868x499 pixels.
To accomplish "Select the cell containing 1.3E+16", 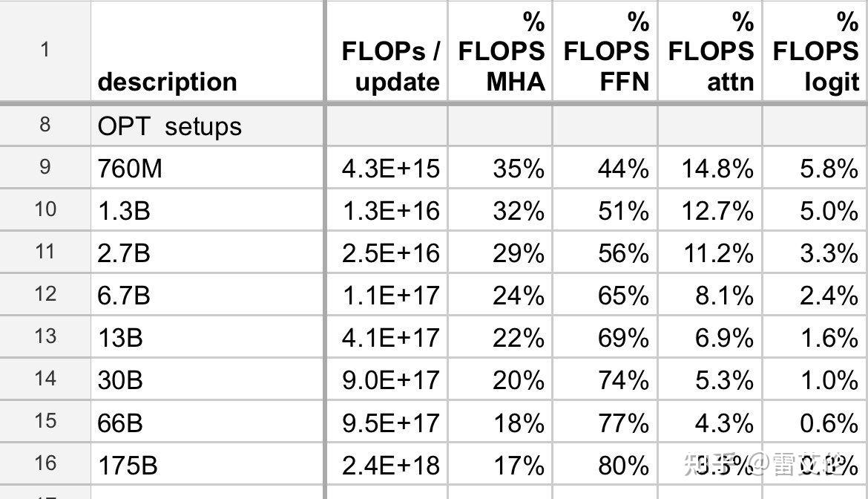I will [387, 211].
